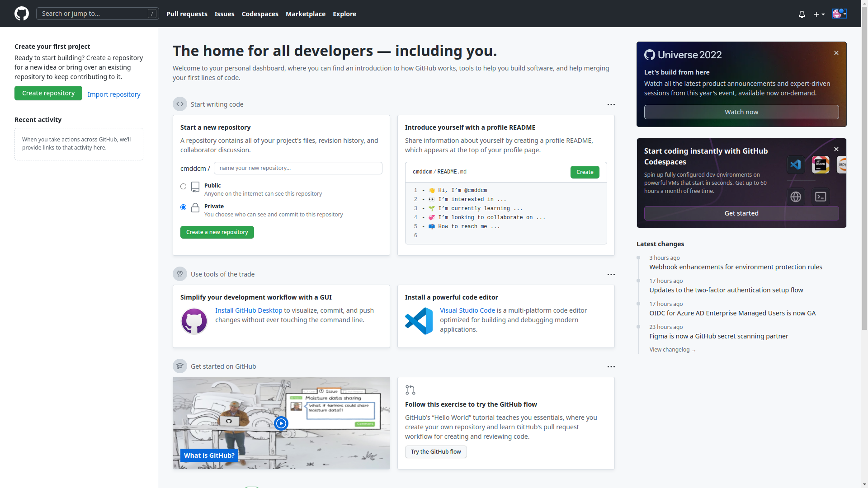868x488 pixels.
Task: Open OIDC for Azure AD Enterprise Managed Users
Action: 732,313
